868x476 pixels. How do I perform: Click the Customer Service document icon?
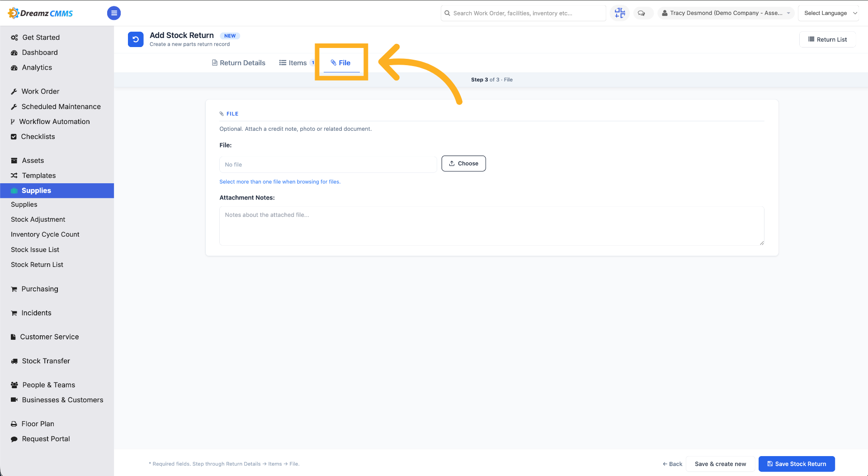13,337
